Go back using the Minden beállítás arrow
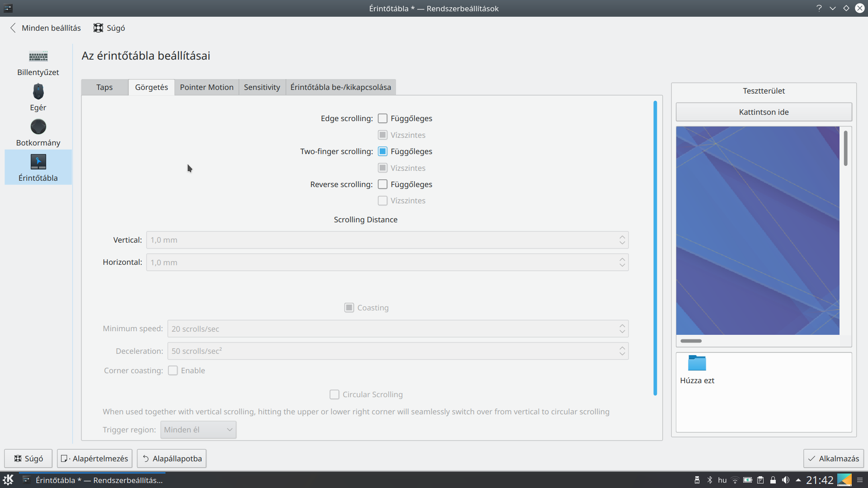The width and height of the screenshot is (868, 488). pyautogui.click(x=13, y=28)
